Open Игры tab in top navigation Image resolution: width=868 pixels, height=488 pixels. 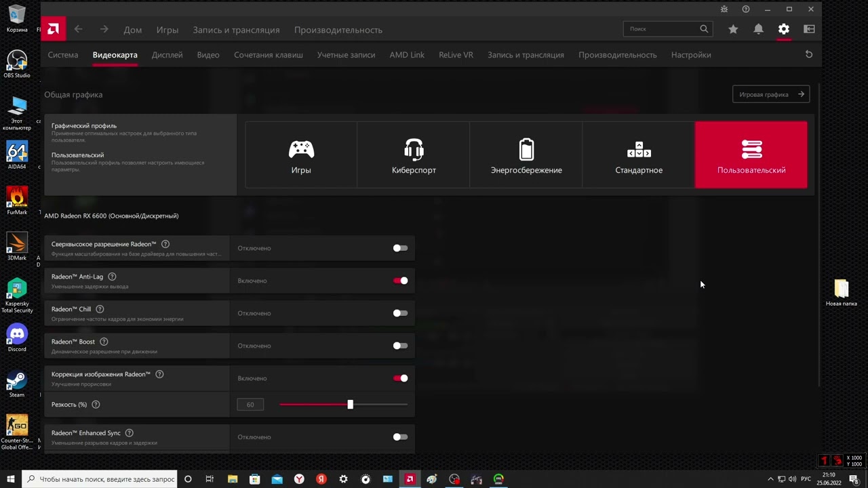[167, 30]
